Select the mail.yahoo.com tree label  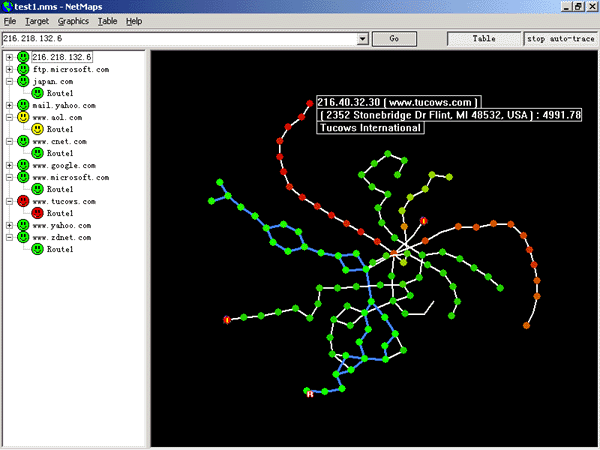coord(64,105)
